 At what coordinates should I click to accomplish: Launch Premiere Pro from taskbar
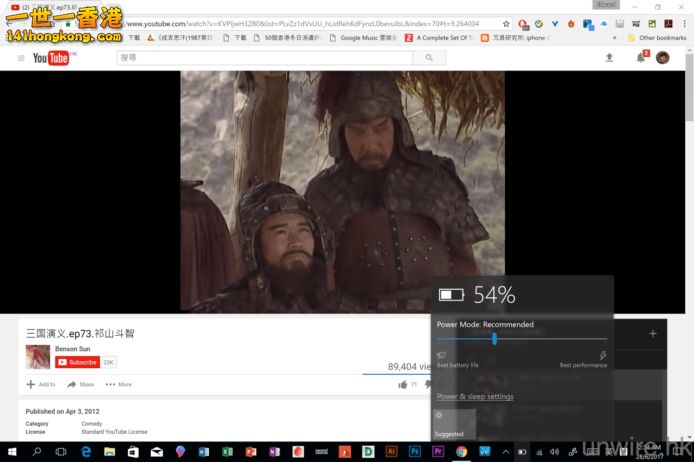click(438, 451)
